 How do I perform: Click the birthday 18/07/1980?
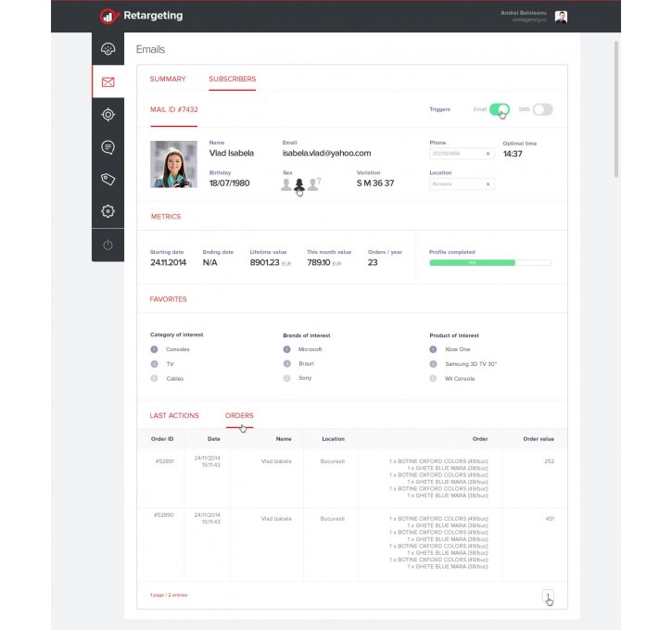click(x=229, y=183)
